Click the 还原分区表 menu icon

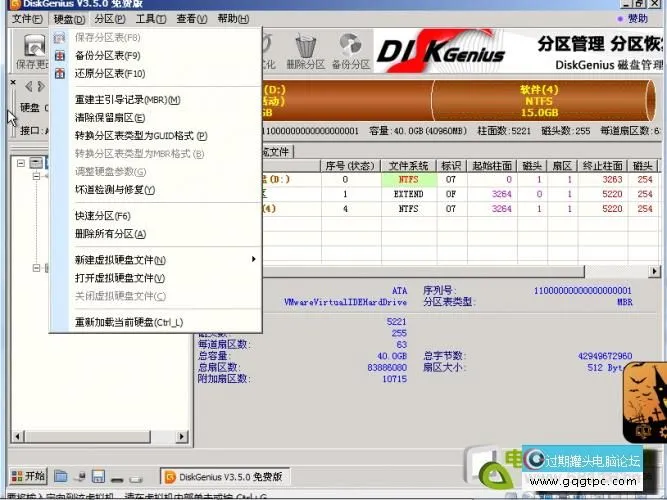60,73
